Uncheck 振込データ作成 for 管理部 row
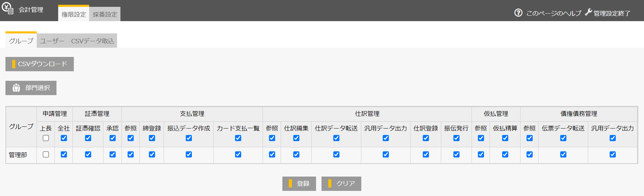The height and width of the screenshot is (196, 644). (x=189, y=154)
